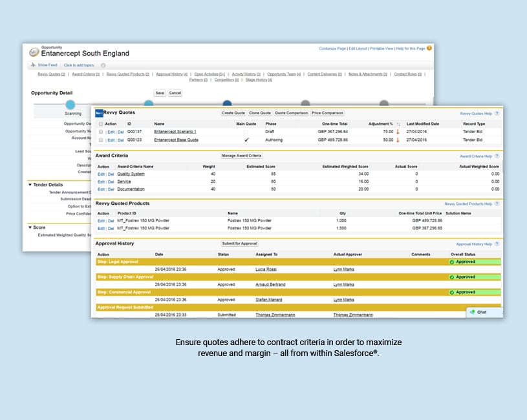The image size is (527, 420).
Task: Delete quote Q00123
Action: tap(121, 140)
